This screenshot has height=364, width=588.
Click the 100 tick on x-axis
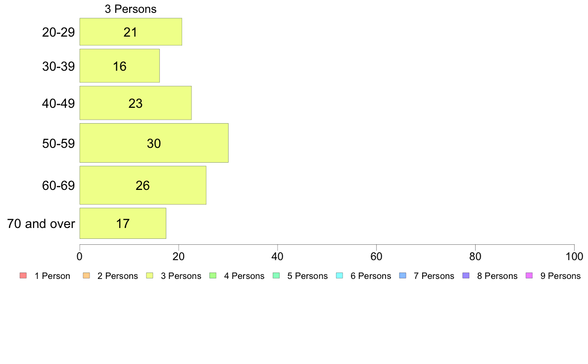(574, 256)
